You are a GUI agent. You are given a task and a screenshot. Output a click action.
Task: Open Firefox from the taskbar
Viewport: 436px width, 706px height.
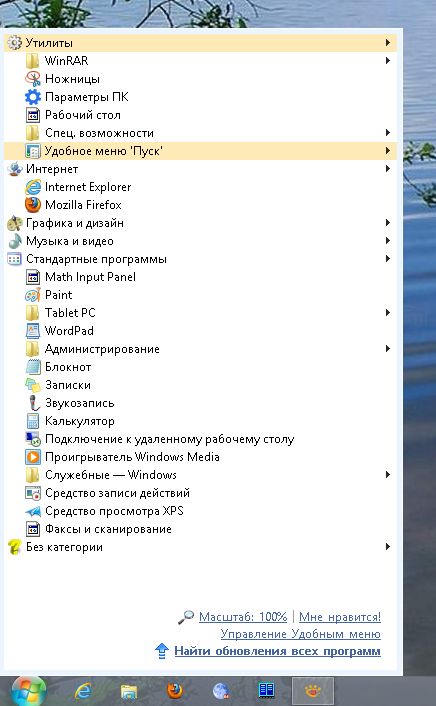(x=175, y=690)
